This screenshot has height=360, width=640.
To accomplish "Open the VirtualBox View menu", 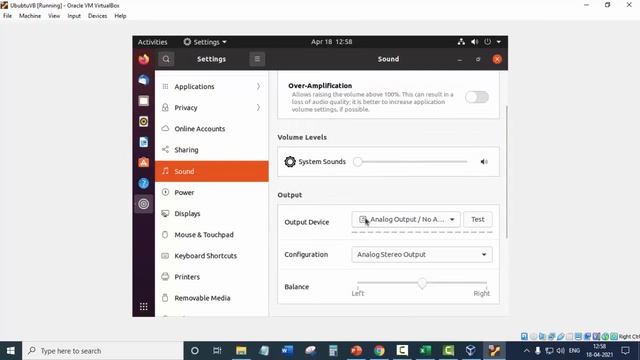I will (54, 16).
